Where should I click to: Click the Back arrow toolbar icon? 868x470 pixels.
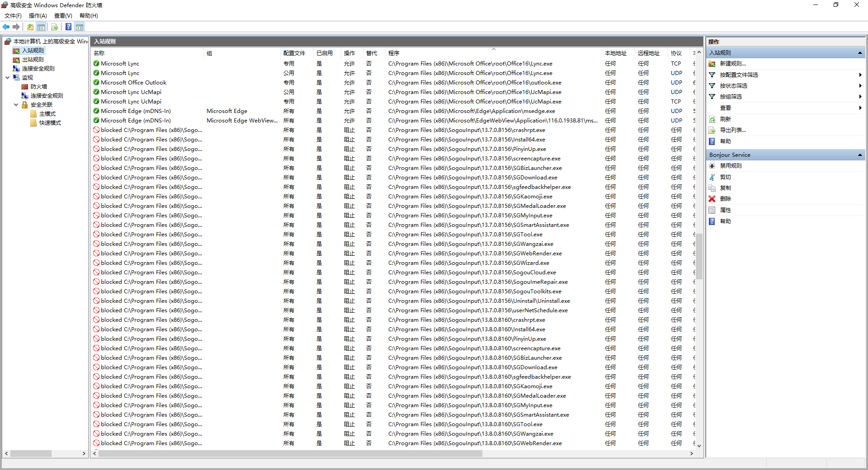point(6,27)
